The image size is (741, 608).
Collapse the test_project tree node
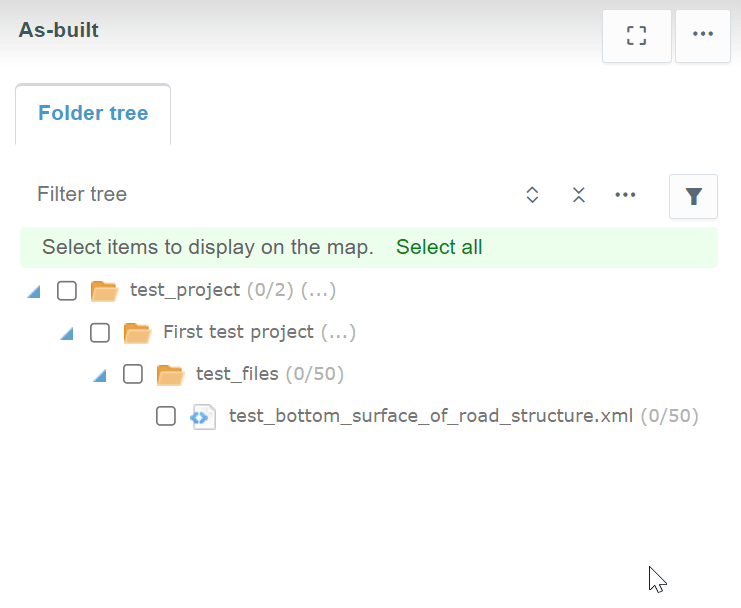[35, 291]
